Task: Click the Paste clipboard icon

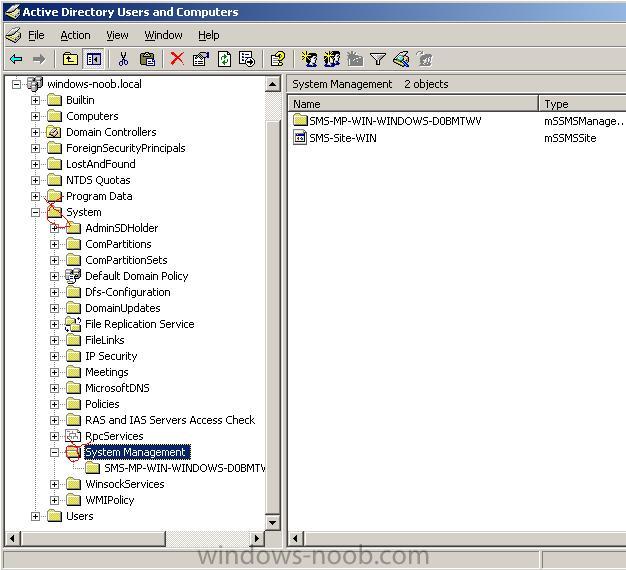Action: pyautogui.click(x=147, y=59)
